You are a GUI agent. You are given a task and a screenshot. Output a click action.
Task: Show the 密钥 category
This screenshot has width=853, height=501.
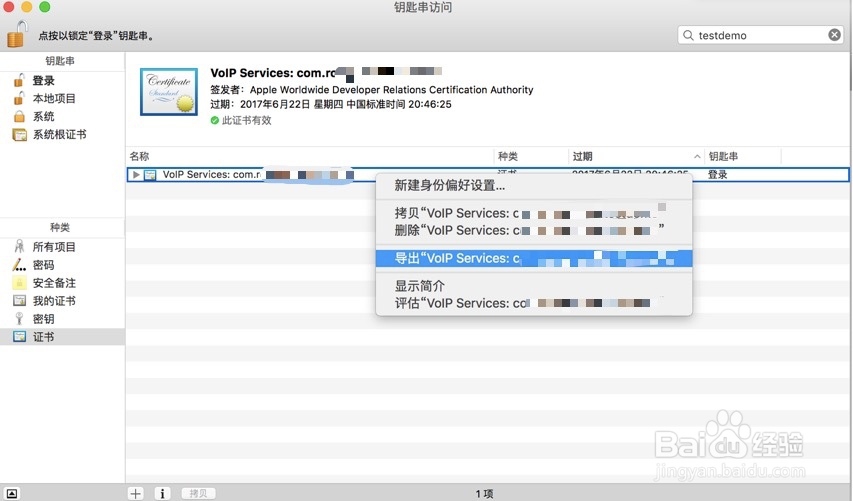pos(62,319)
